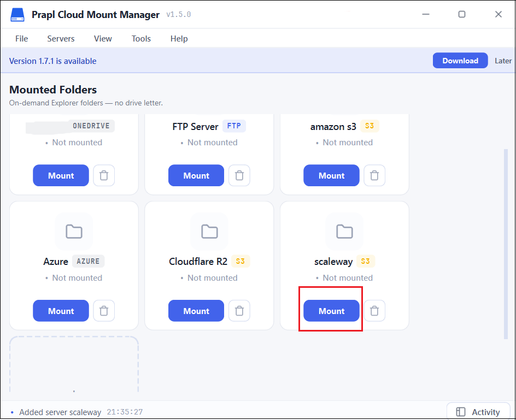The image size is (516, 420).
Task: Click 'Not mounted' status under amazon s3
Action: [x=348, y=143]
